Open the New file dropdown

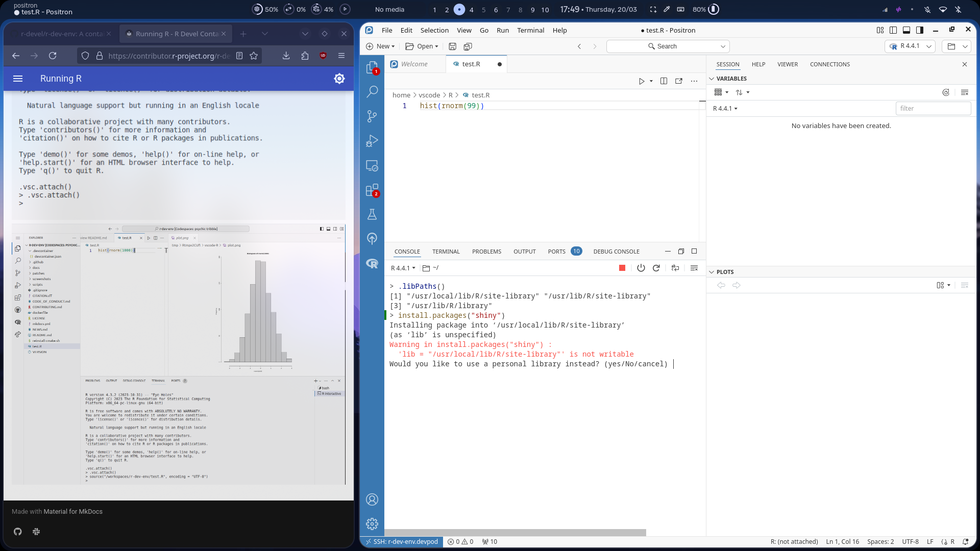pyautogui.click(x=380, y=46)
